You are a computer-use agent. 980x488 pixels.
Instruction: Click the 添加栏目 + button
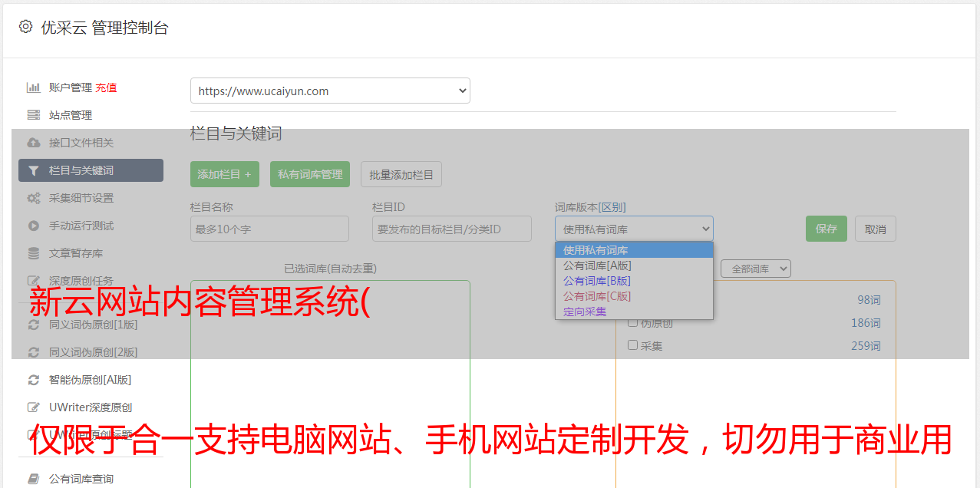click(225, 174)
